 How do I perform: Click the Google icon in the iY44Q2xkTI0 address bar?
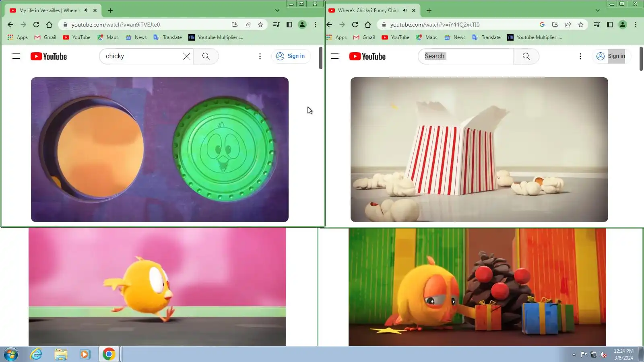coord(542,25)
